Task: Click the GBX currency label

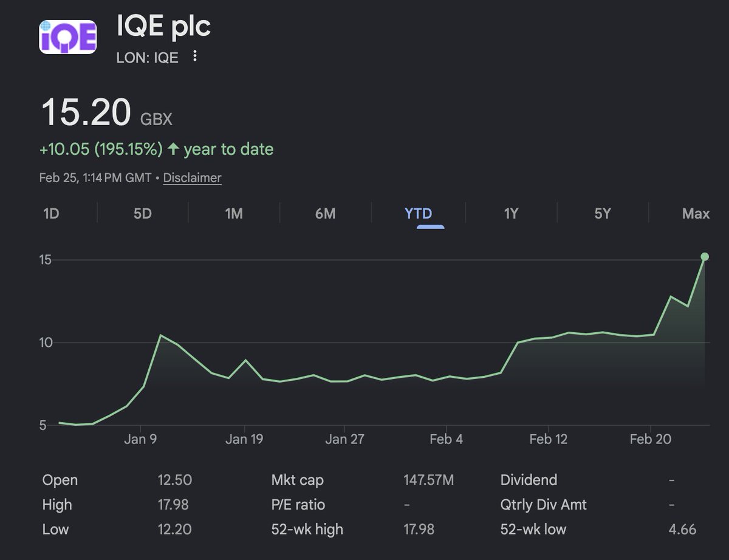Action: [x=156, y=119]
